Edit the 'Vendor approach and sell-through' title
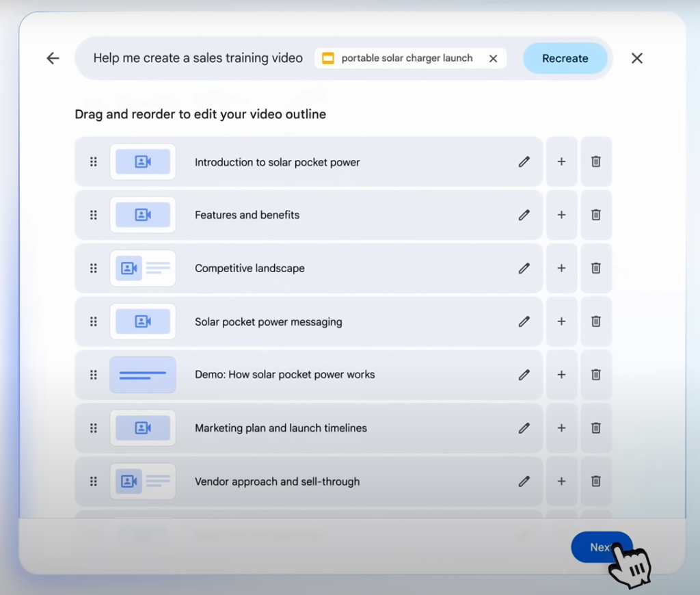This screenshot has width=700, height=595. point(524,481)
